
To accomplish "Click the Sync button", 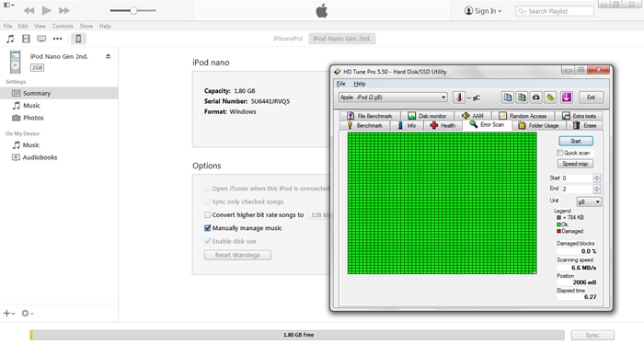I will pyautogui.click(x=592, y=335).
